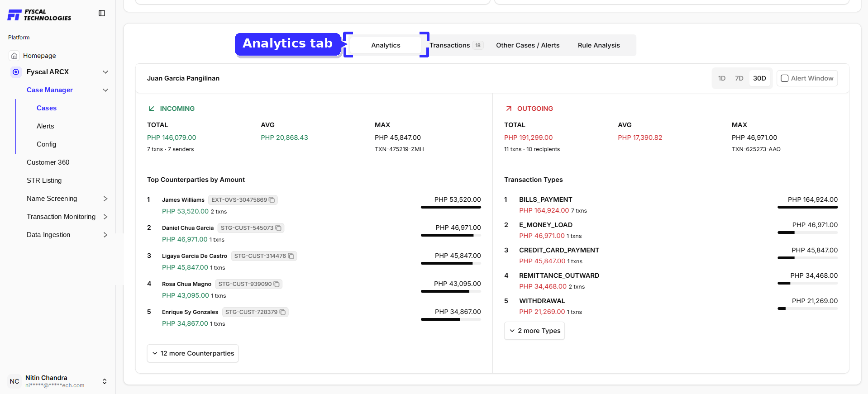The width and height of the screenshot is (868, 394).
Task: Expand Data Ingestion submenu
Action: 105,235
